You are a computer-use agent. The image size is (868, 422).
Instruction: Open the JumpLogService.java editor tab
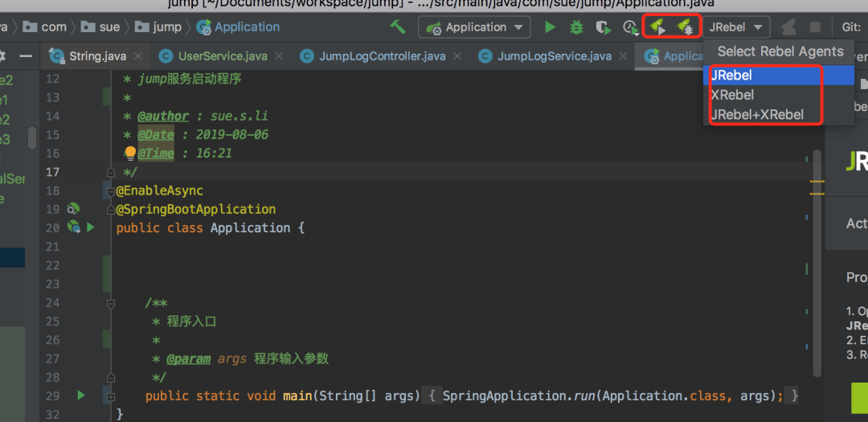(x=555, y=56)
